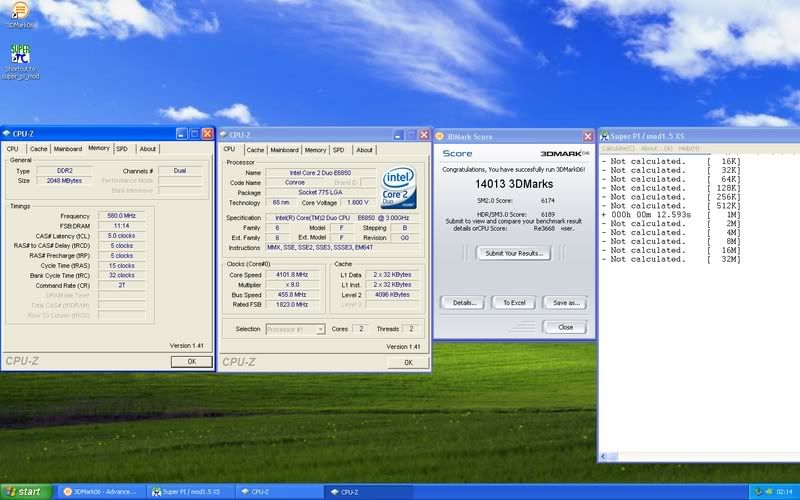Click Save as in 3DMark Score
The image size is (800, 500).
tap(566, 303)
